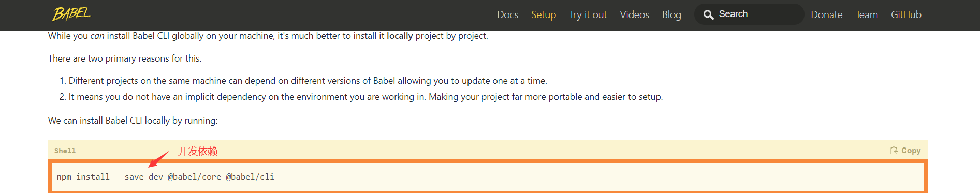
Task: Click the red arrow annotation in code block
Action: click(x=158, y=159)
